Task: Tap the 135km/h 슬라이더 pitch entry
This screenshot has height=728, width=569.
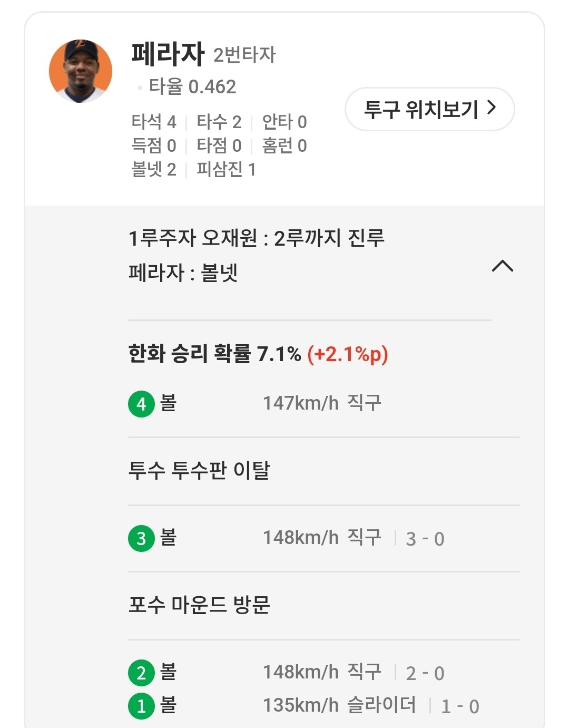Action: (339, 705)
